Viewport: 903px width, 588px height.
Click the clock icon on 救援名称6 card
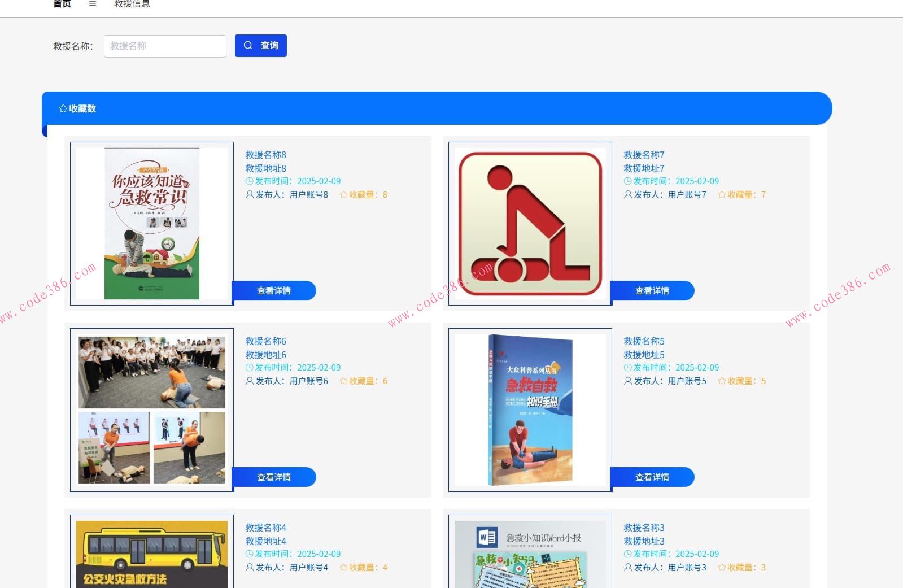[x=250, y=368]
